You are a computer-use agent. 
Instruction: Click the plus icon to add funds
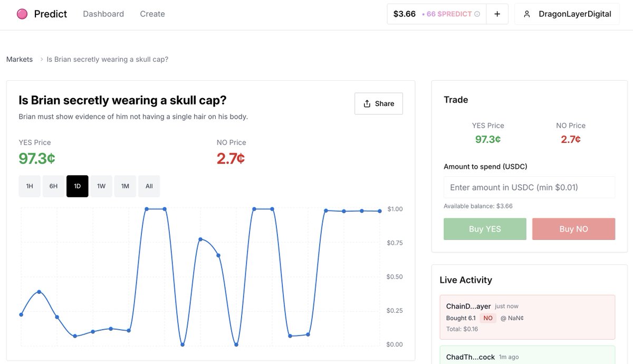[x=497, y=14]
